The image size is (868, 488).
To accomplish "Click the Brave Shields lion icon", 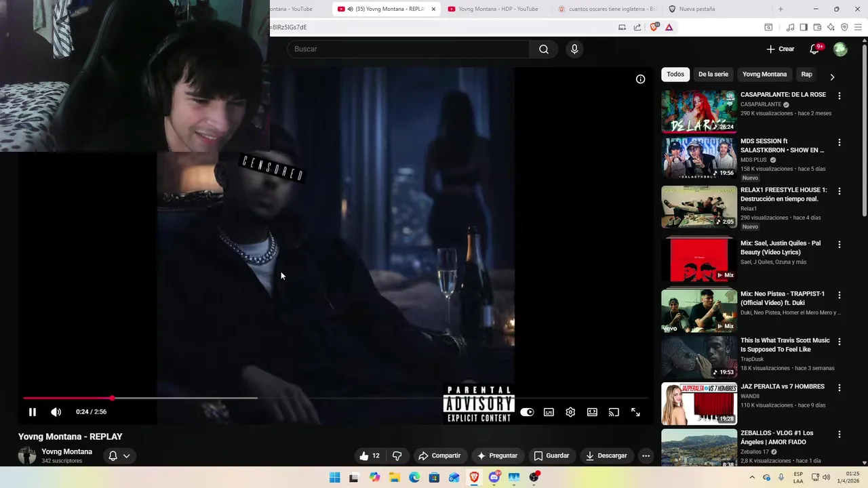I will coord(654,27).
